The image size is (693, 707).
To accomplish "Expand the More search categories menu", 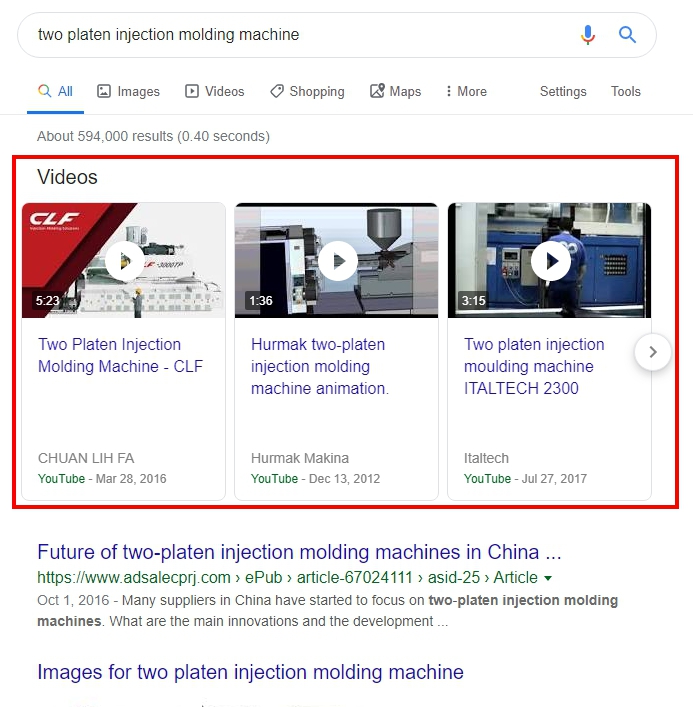I will click(466, 92).
